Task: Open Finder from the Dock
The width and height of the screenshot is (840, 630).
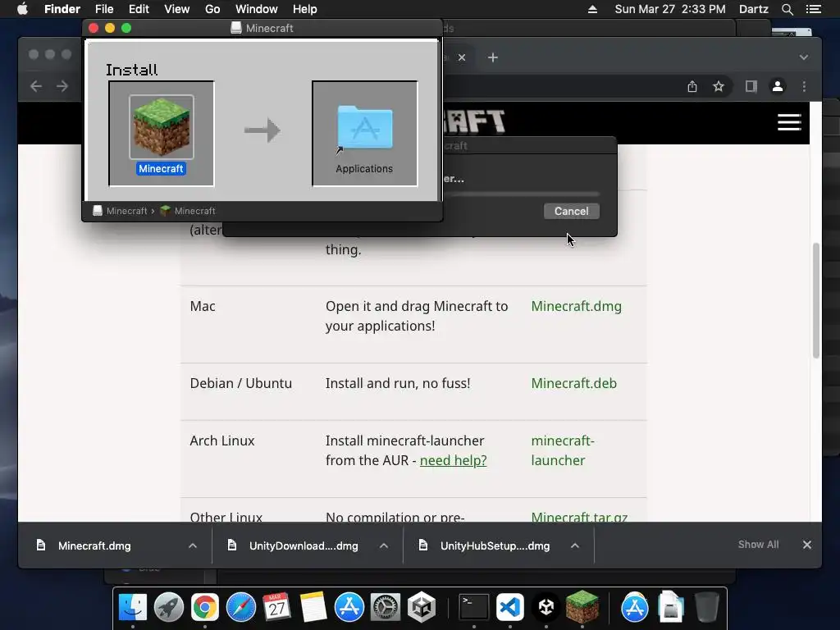Action: [132, 607]
